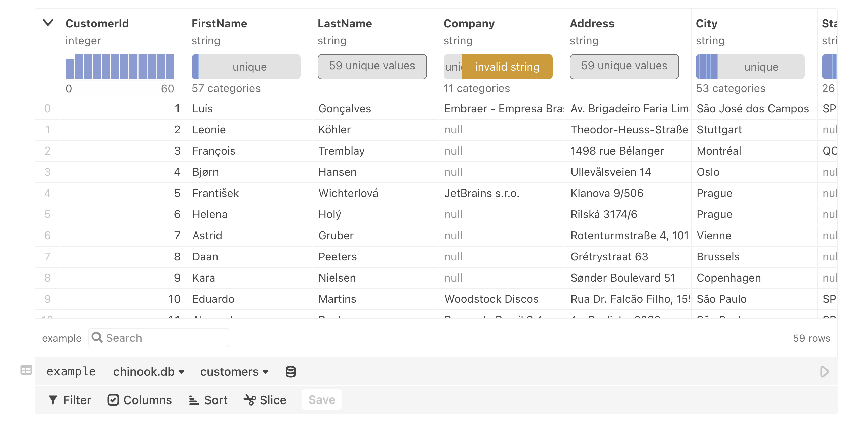
Task: Click the database icon next to customers
Action: click(x=290, y=372)
